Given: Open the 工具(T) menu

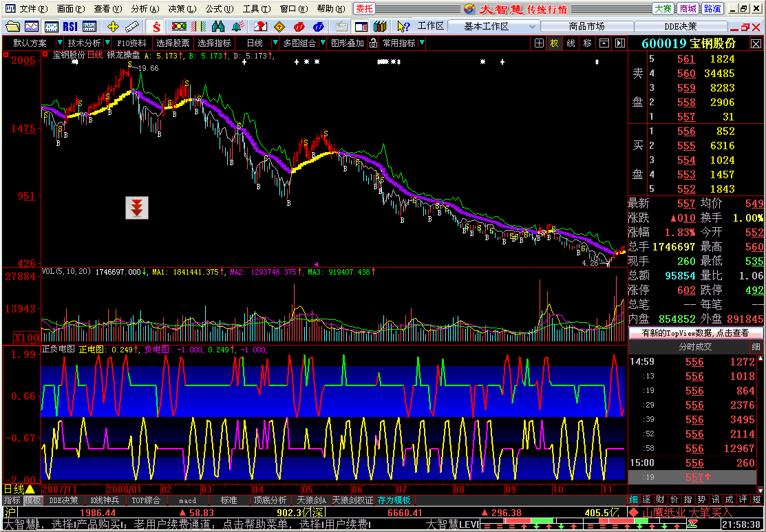Looking at the screenshot, I should click(x=257, y=9).
